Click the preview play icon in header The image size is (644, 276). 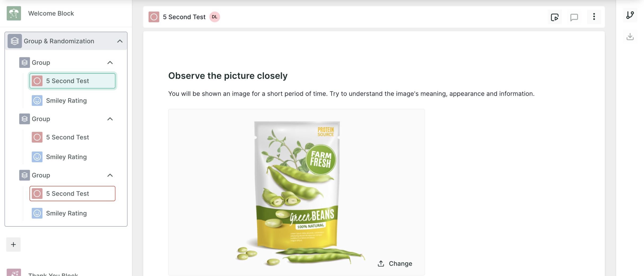click(555, 17)
